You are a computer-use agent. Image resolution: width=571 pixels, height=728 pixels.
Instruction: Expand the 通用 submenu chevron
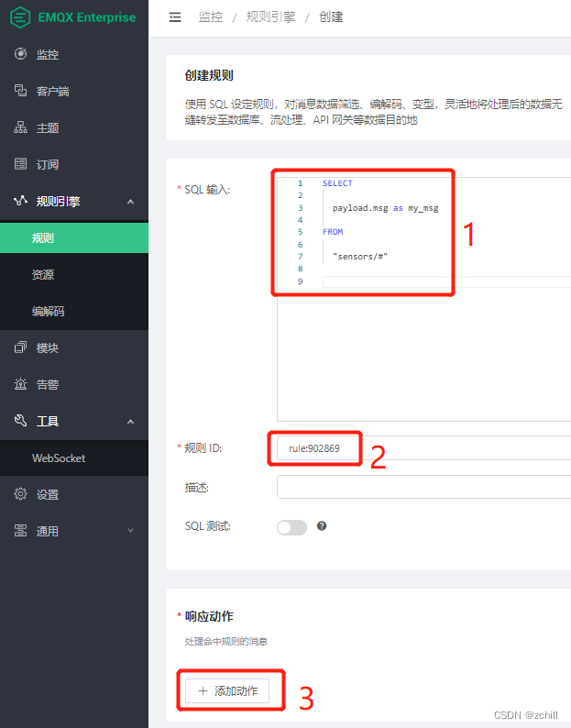click(x=130, y=531)
